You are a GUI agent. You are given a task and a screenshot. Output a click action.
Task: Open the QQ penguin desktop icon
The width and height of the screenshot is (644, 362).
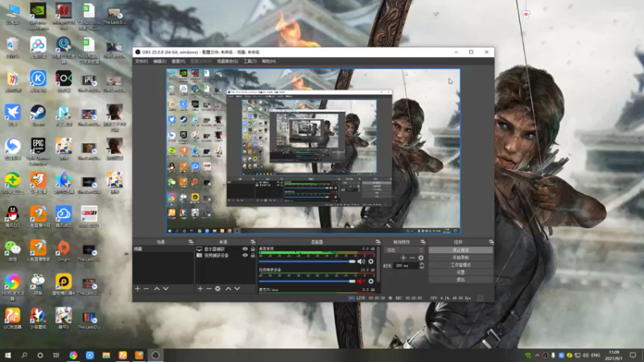tap(13, 216)
